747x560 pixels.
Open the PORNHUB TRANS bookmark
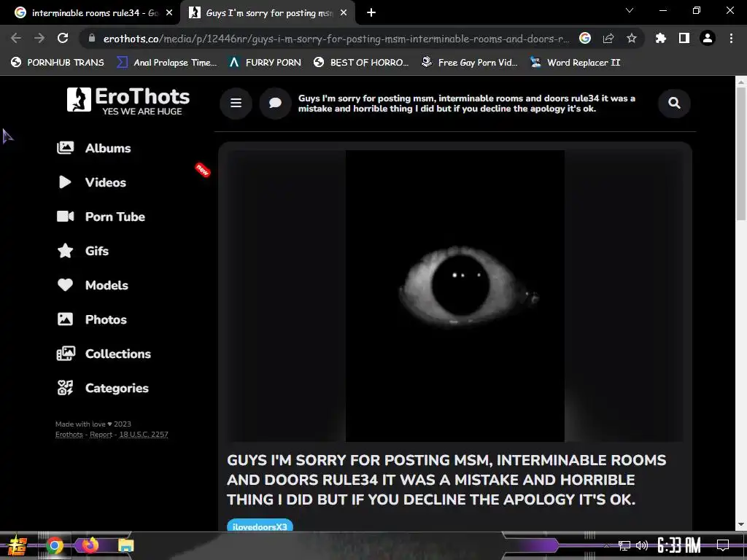58,63
